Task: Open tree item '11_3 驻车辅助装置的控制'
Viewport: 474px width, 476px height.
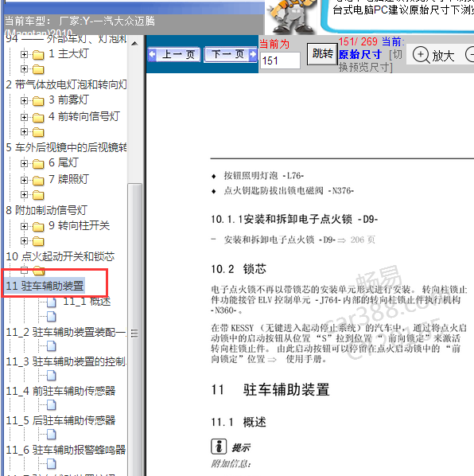Action: click(66, 361)
